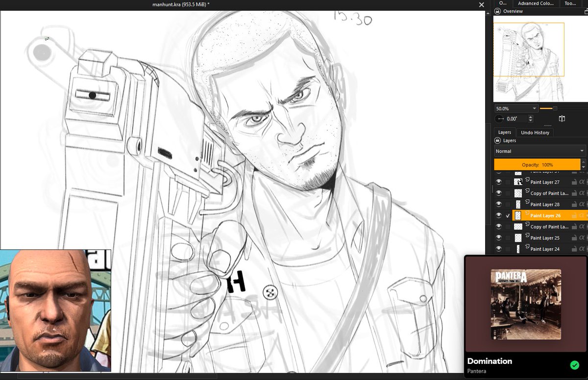Select Paint Layer 28 in the layer list
The width and height of the screenshot is (588, 380).
[x=545, y=204]
